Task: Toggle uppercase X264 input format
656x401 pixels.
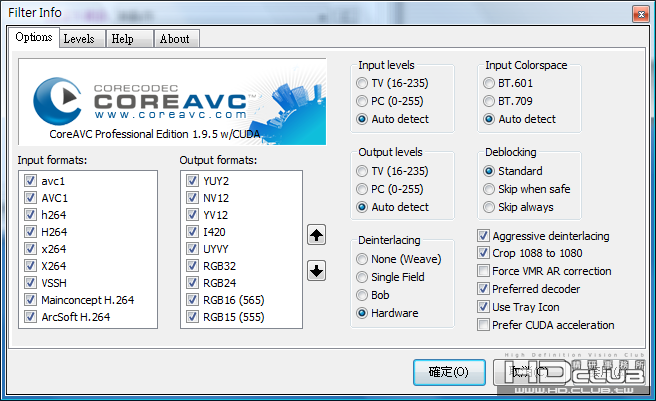Action: pos(30,266)
